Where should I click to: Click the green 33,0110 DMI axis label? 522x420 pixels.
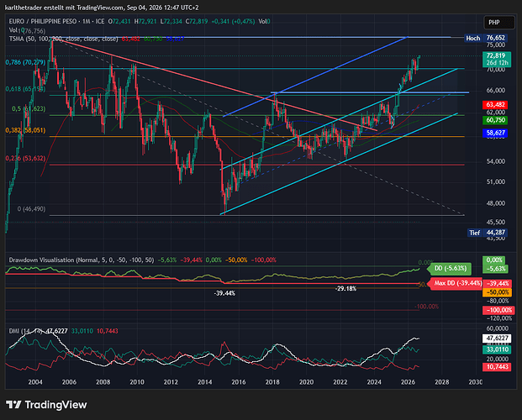pyautogui.click(x=497, y=349)
